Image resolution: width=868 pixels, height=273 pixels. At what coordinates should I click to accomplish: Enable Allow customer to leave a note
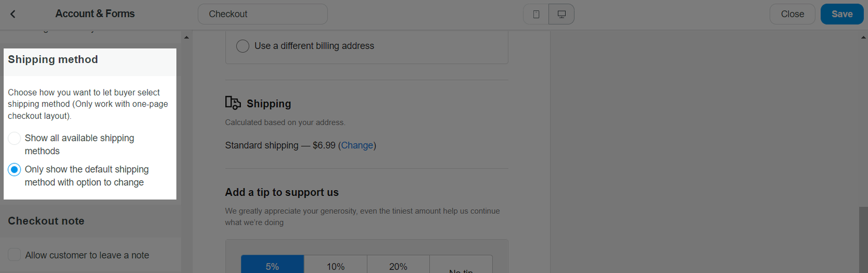point(15,255)
